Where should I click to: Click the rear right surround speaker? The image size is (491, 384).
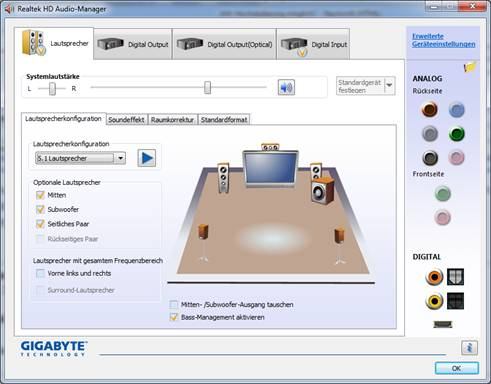click(x=340, y=246)
